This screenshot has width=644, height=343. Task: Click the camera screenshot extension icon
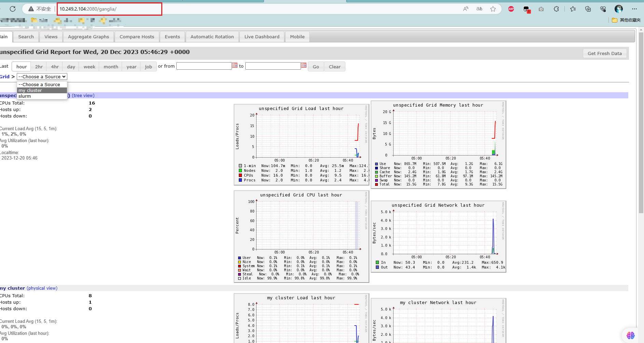(541, 9)
